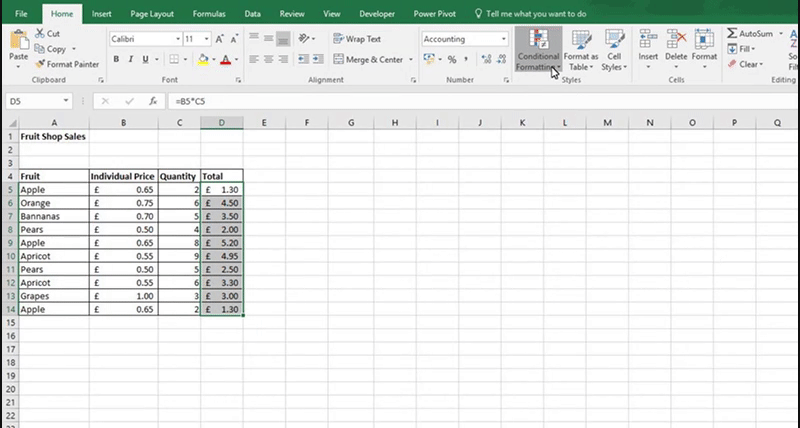Toggle Wrap Text for the selection
This screenshot has height=428, width=800.
(357, 39)
